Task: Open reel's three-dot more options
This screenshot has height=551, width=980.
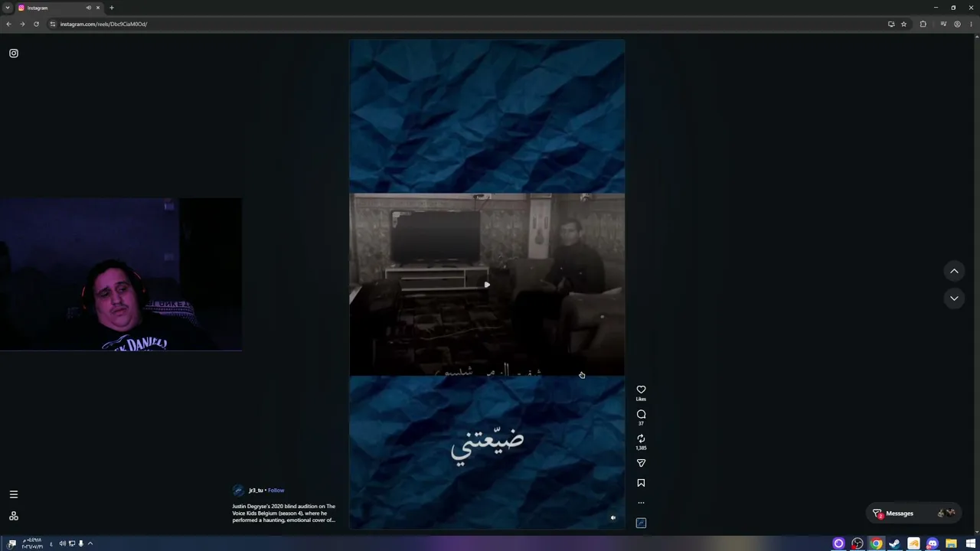Action: 641,503
